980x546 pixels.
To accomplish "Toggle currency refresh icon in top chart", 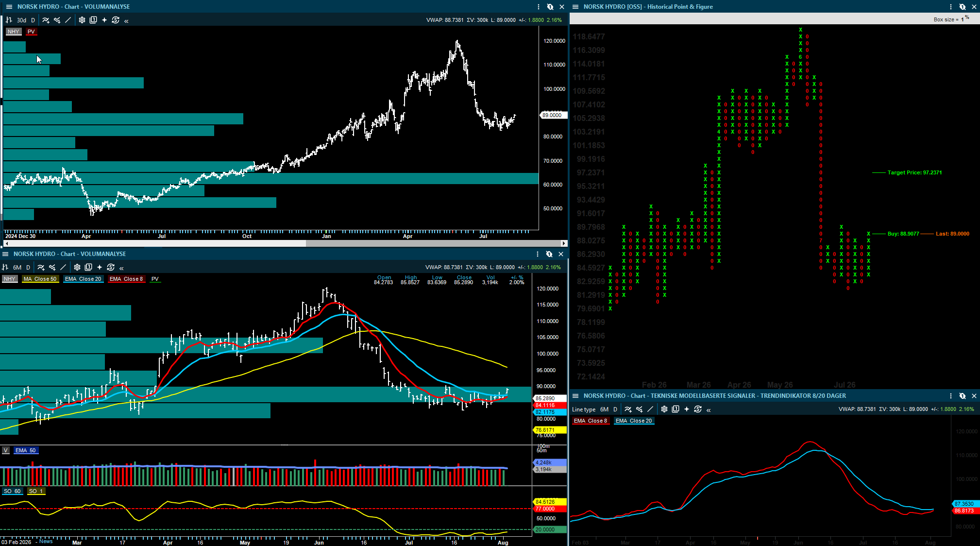I will (116, 20).
